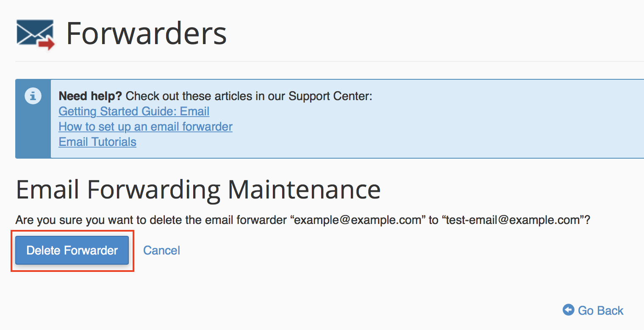
Task: Follow the Go Back text link
Action: pos(600,310)
